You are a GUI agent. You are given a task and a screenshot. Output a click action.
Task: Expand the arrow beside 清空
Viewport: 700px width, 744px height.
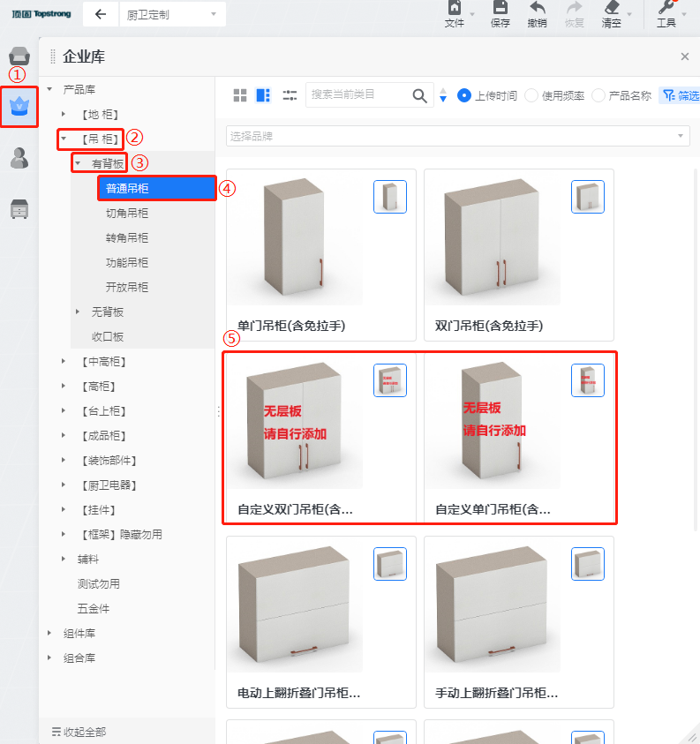pos(629,14)
